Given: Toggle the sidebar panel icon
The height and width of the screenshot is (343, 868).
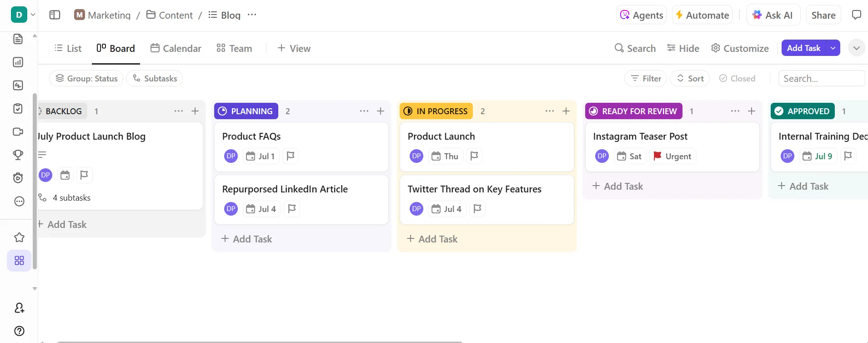Looking at the screenshot, I should point(55,15).
